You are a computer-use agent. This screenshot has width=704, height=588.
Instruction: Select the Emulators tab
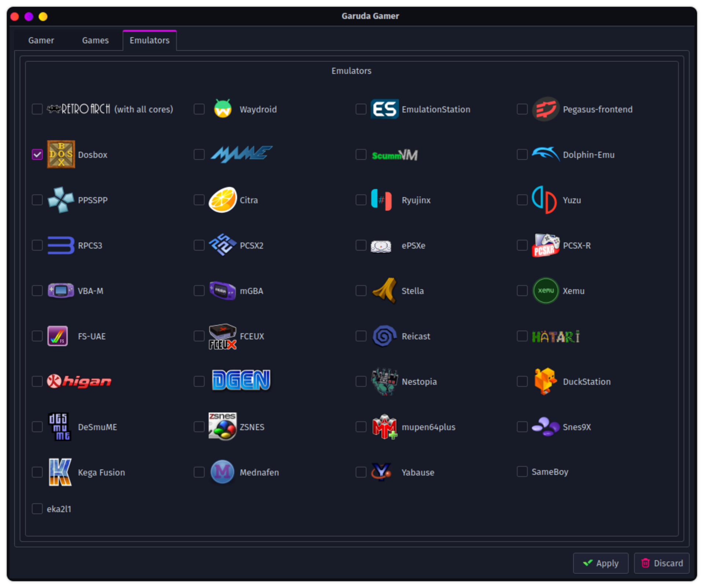(150, 40)
